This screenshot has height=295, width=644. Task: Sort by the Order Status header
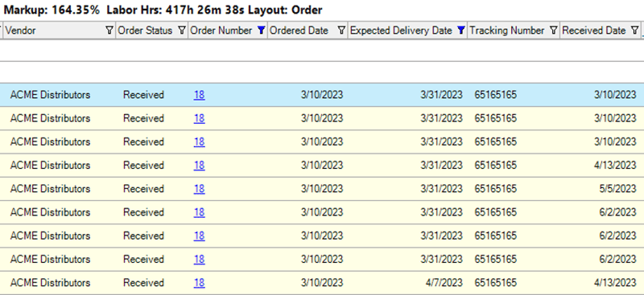[x=145, y=31]
